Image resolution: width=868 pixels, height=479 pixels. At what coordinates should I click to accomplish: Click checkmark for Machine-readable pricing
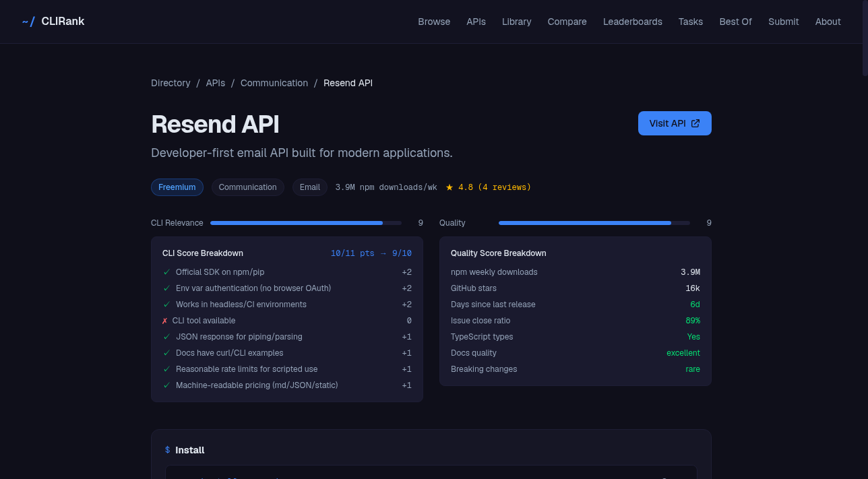tap(166, 385)
